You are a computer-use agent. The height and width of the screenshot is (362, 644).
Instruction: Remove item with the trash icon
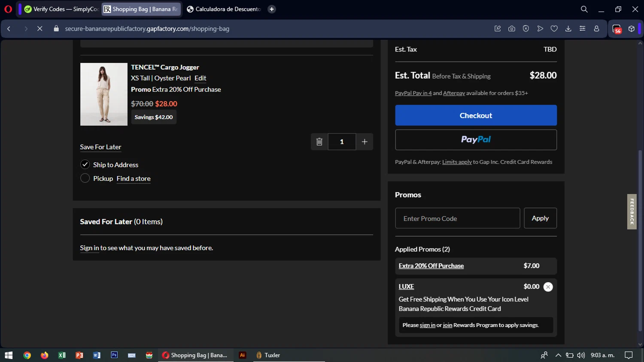point(319,142)
